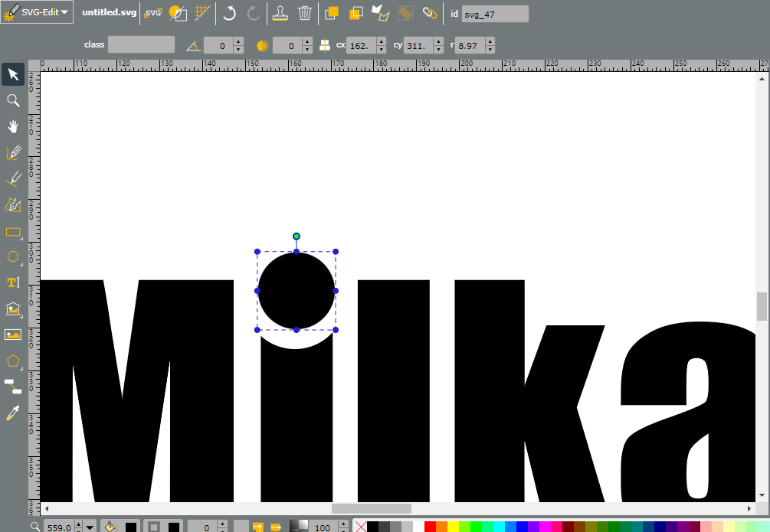Click the horizontal scrollbar thumb

[372, 508]
